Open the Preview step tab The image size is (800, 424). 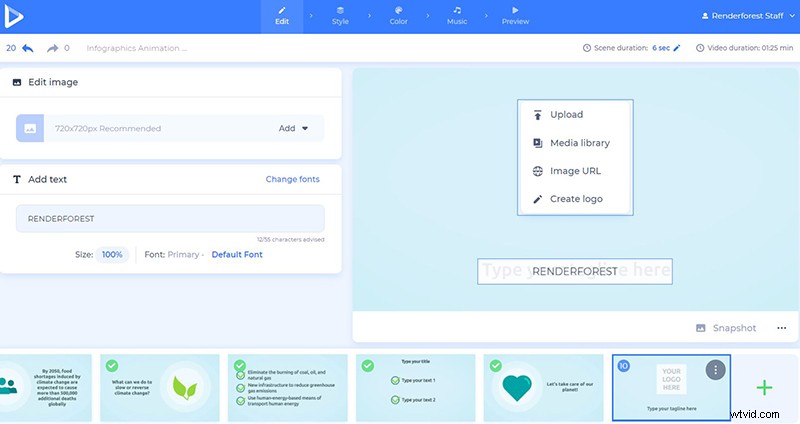[515, 16]
